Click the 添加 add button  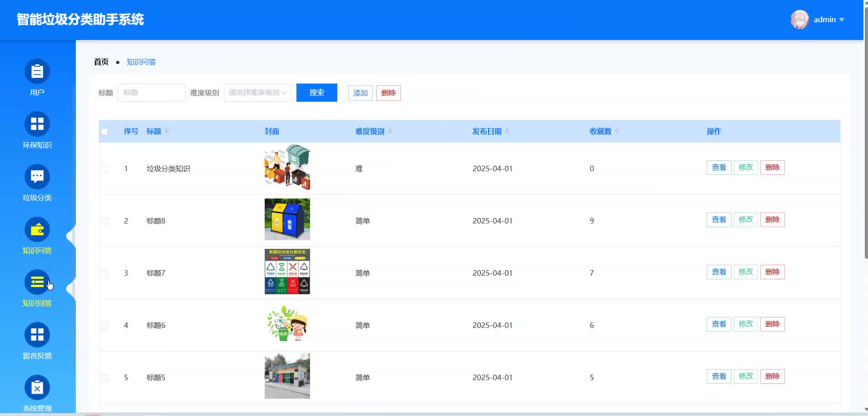359,93
